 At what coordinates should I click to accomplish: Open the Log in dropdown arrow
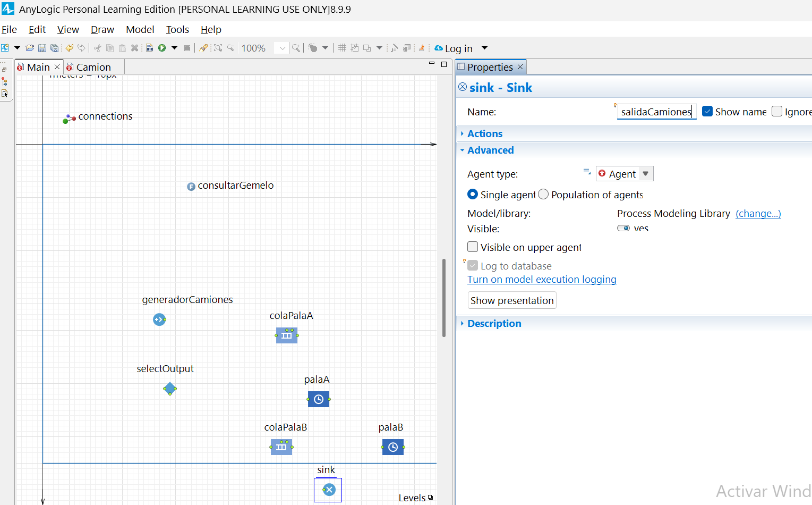484,48
